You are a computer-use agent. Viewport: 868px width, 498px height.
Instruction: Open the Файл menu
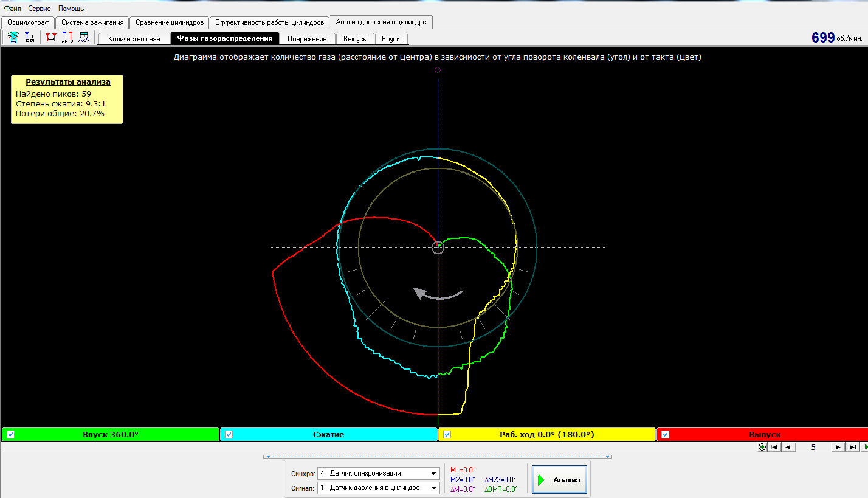(x=13, y=9)
